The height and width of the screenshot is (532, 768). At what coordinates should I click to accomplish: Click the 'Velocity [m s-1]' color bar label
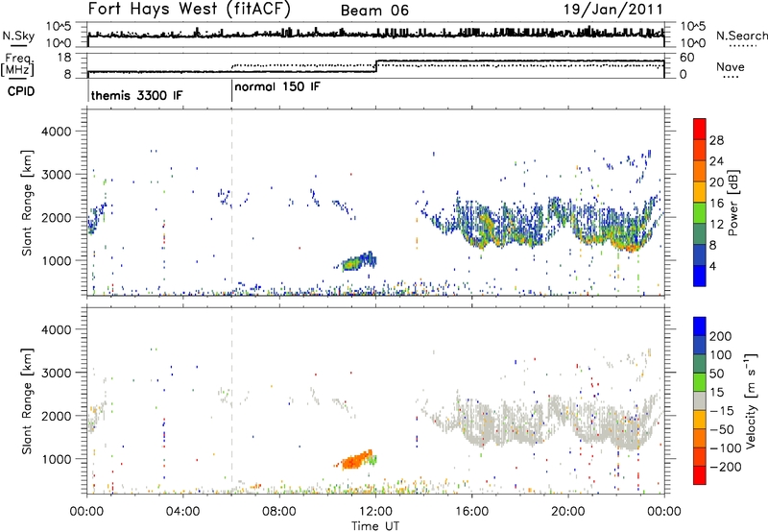(751, 400)
